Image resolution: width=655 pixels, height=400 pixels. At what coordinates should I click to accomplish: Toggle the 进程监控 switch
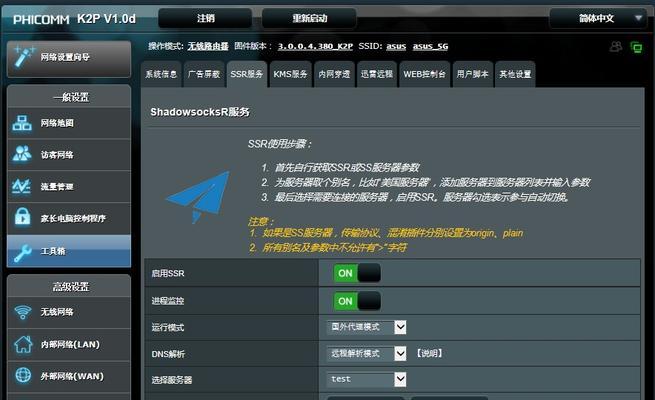[357, 301]
